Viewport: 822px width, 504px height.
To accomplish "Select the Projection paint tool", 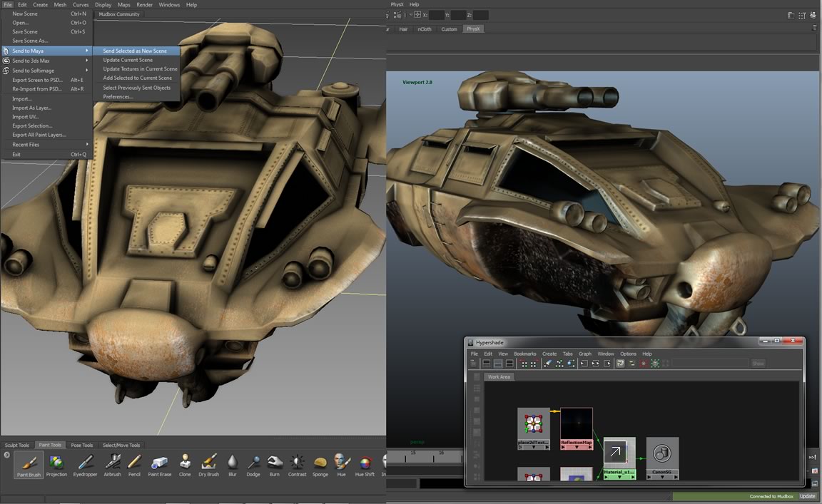I will click(56, 465).
